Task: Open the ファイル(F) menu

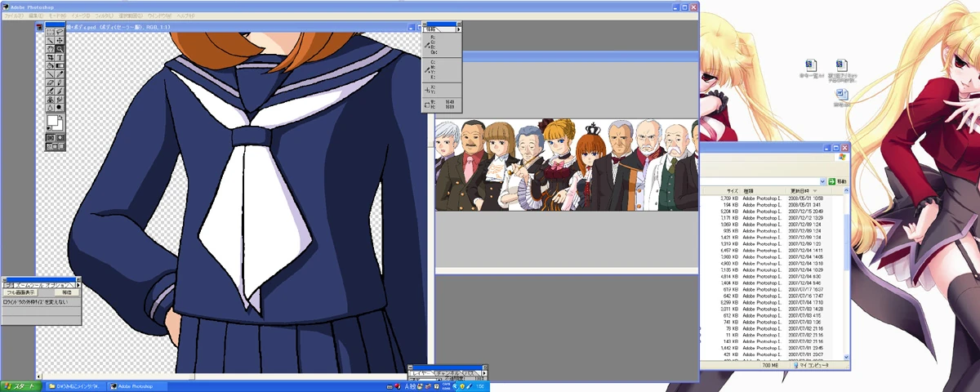Action: (x=13, y=16)
